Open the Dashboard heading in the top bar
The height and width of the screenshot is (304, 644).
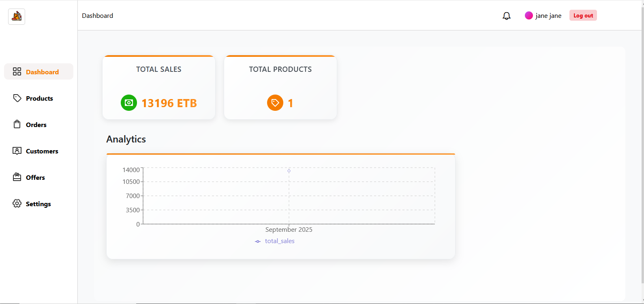[x=97, y=15]
